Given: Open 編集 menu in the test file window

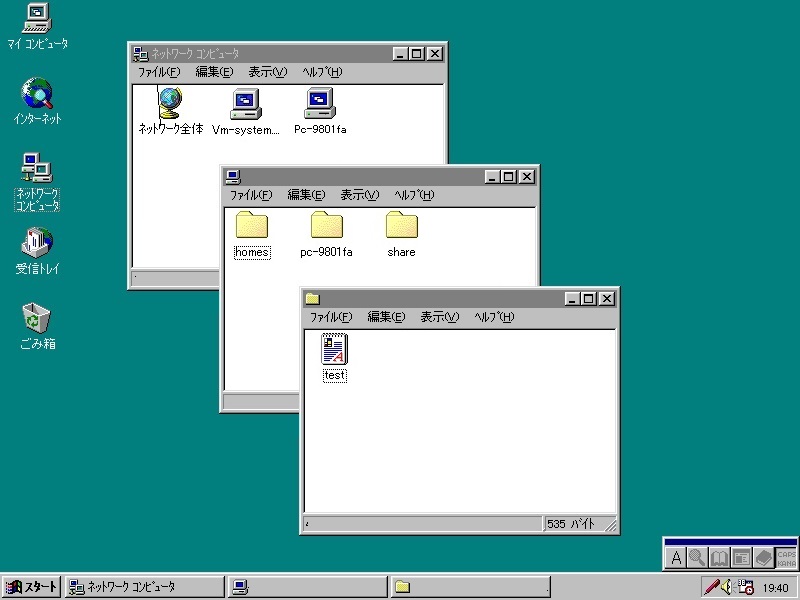Looking at the screenshot, I should [x=385, y=317].
